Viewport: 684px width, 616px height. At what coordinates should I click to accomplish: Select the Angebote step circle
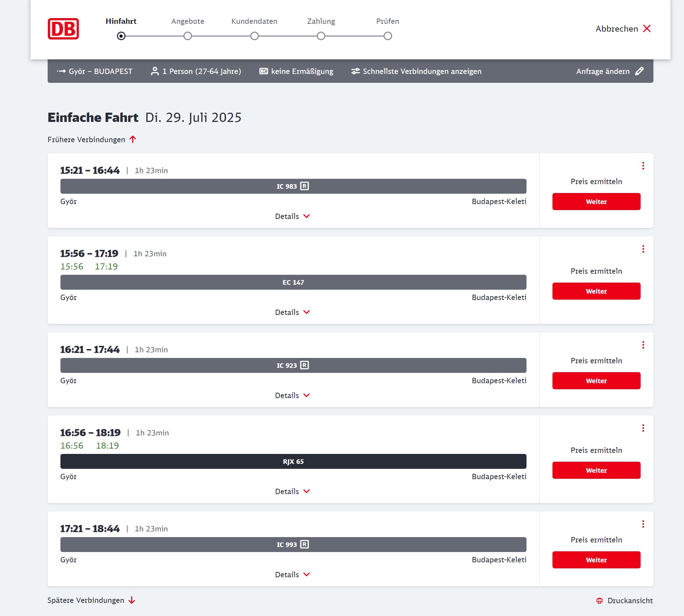point(188,36)
